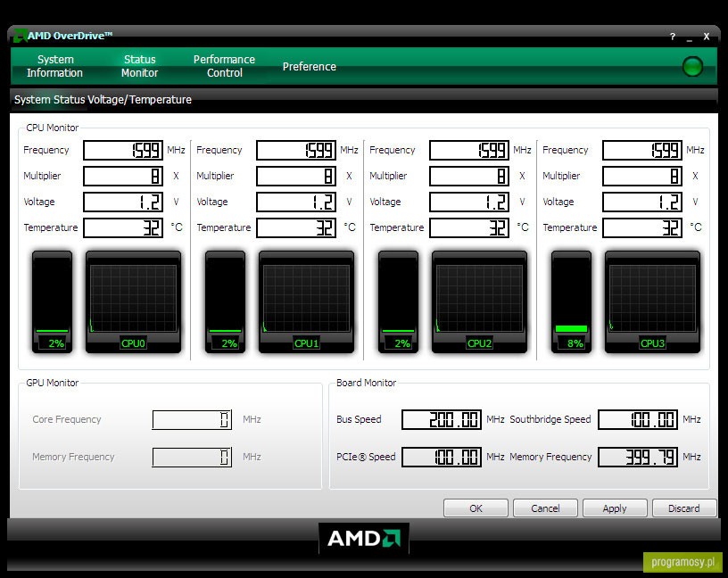Click the CPU0 frequency field

[x=123, y=150]
